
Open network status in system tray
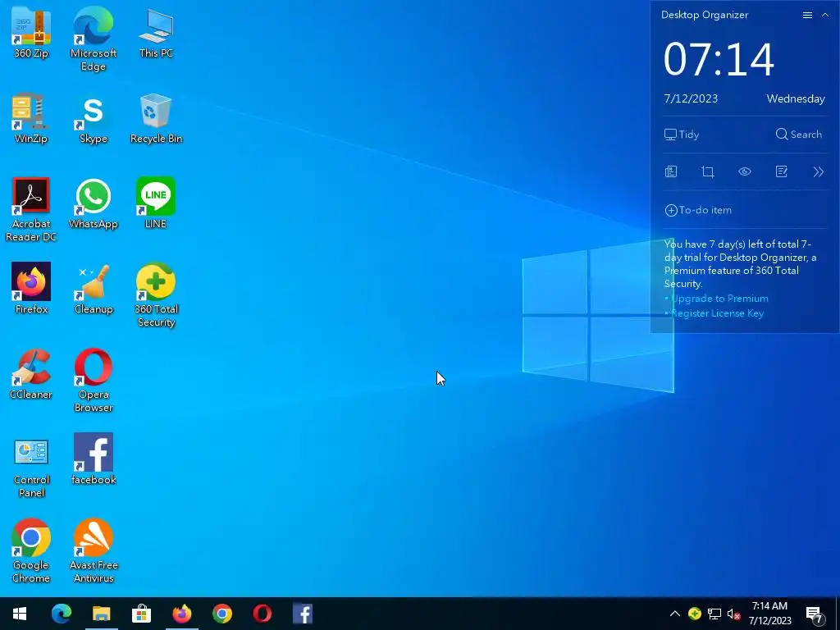tap(714, 614)
